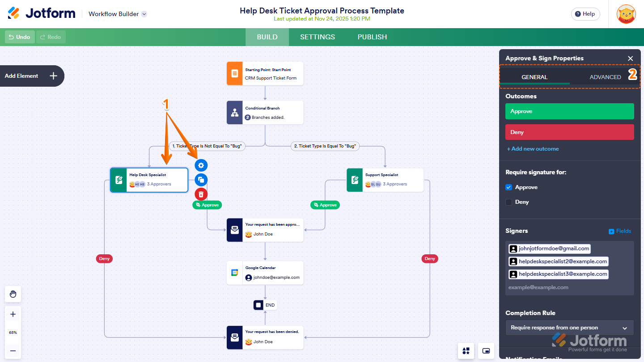The height and width of the screenshot is (362, 644).
Task: Zoom out with the minus icon
Action: click(13, 351)
